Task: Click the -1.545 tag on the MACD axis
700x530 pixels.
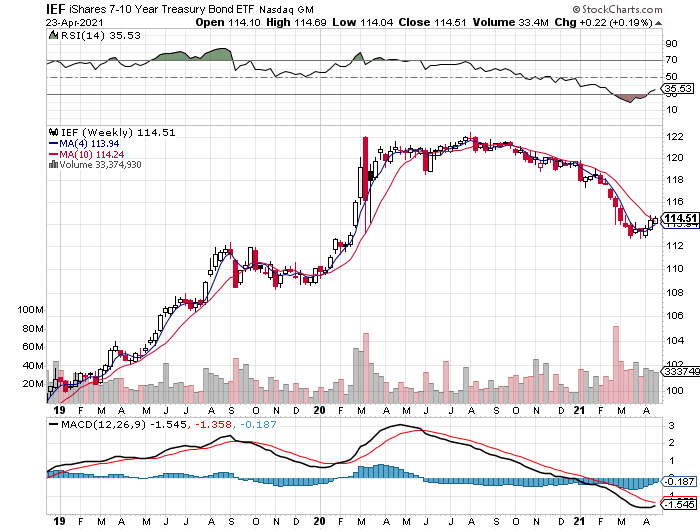Action: (679, 505)
